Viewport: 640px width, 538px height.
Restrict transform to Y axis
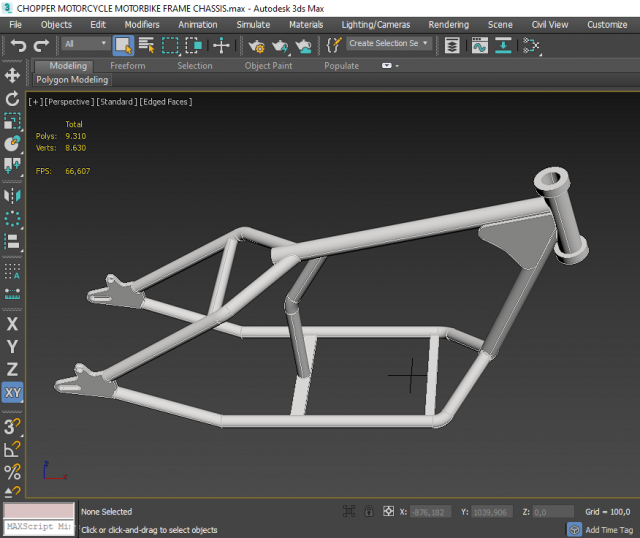coord(12,347)
